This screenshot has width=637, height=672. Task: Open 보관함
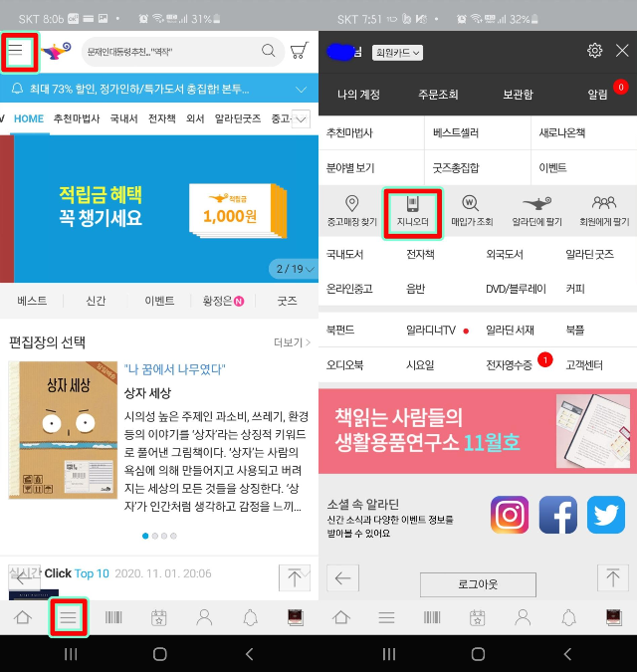click(518, 95)
